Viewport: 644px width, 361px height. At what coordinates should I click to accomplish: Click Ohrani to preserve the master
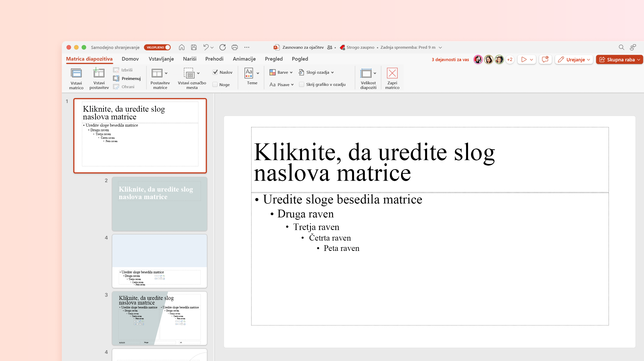pos(124,87)
